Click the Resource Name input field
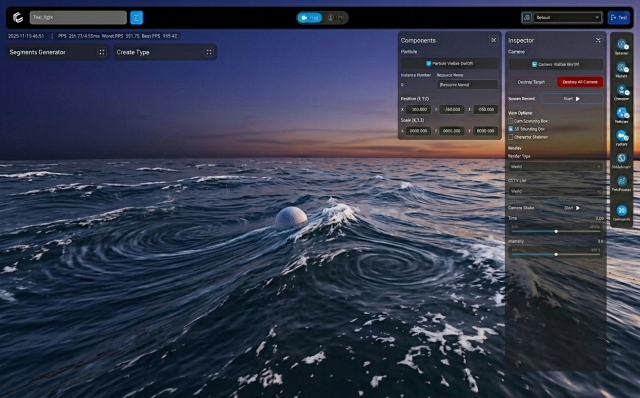Screen dimensions: 640x398 467,84
